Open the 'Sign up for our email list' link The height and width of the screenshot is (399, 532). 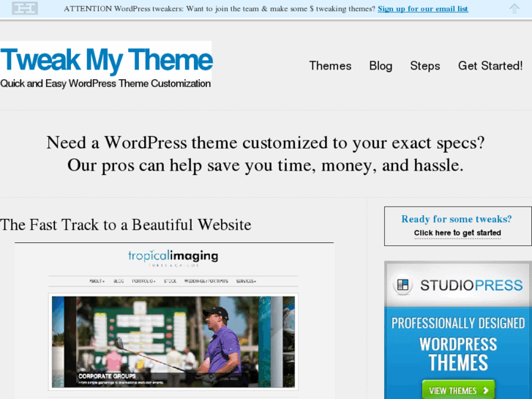423,9
